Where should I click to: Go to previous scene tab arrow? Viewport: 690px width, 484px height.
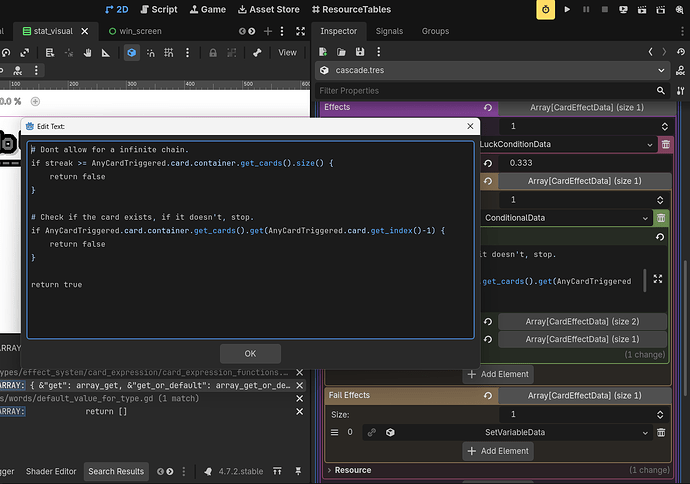tap(242, 31)
